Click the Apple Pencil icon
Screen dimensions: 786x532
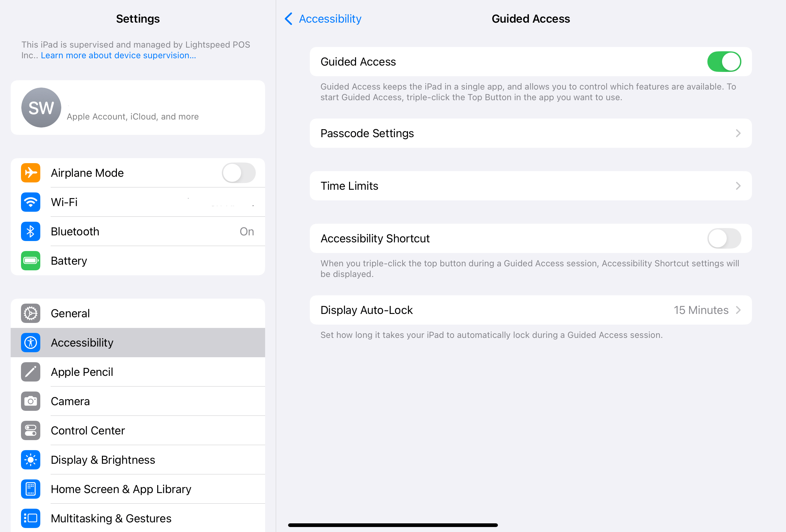(x=30, y=372)
